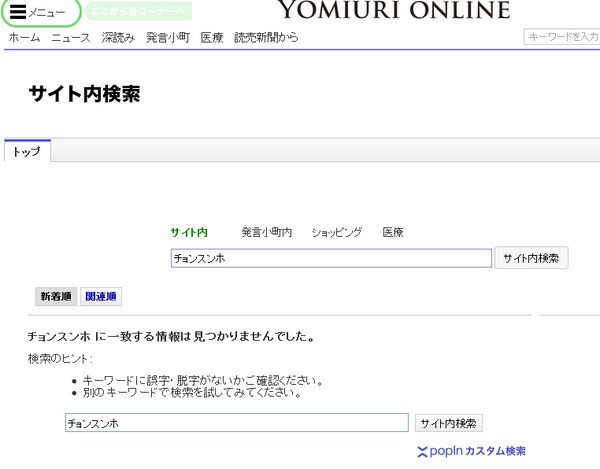Select the 医療 search scope option
Screen dimensions: 600x469
(x=393, y=232)
